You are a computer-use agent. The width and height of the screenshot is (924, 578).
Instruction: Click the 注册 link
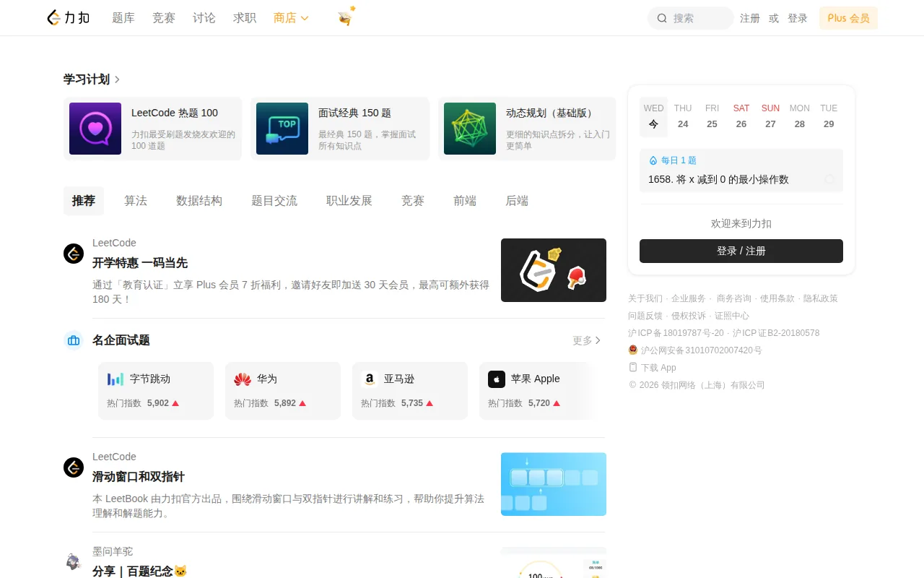pyautogui.click(x=750, y=18)
